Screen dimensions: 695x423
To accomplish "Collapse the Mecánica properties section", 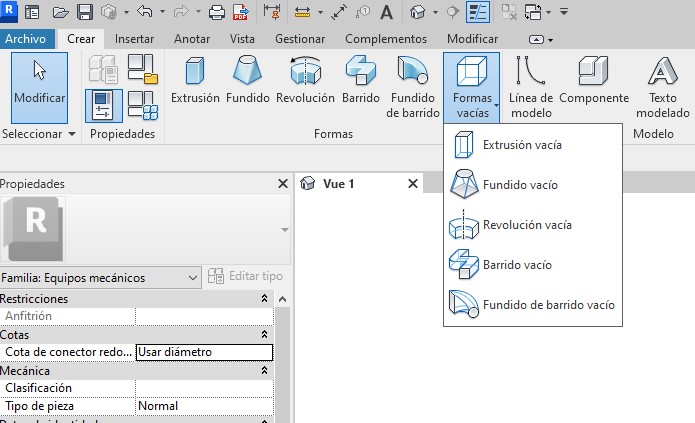I will coord(264,371).
